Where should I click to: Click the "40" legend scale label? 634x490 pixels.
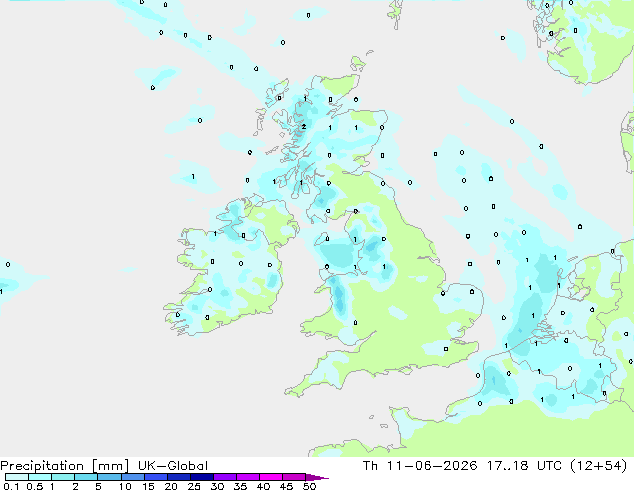click(263, 486)
